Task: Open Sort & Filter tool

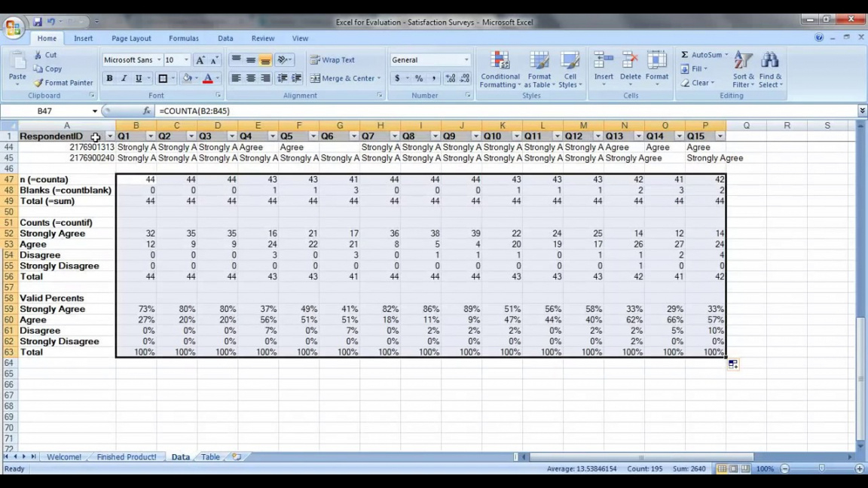Action: 743,62
